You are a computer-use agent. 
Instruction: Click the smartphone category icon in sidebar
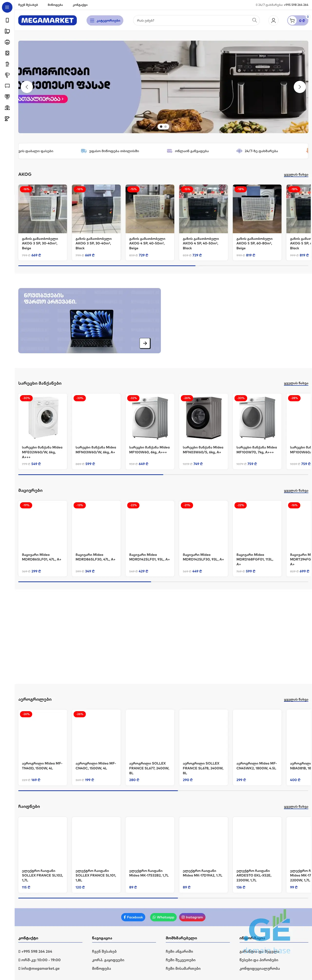point(7,20)
